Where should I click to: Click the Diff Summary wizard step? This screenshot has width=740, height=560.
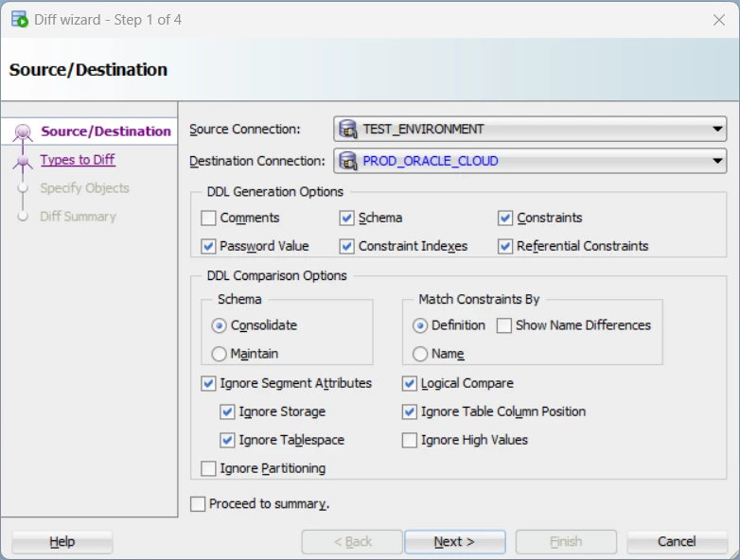78,217
